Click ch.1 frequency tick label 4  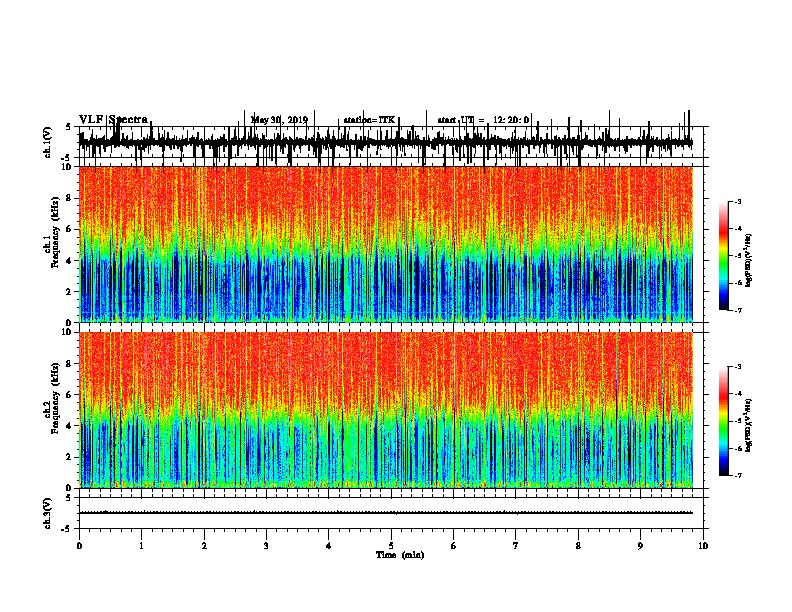(x=70, y=261)
